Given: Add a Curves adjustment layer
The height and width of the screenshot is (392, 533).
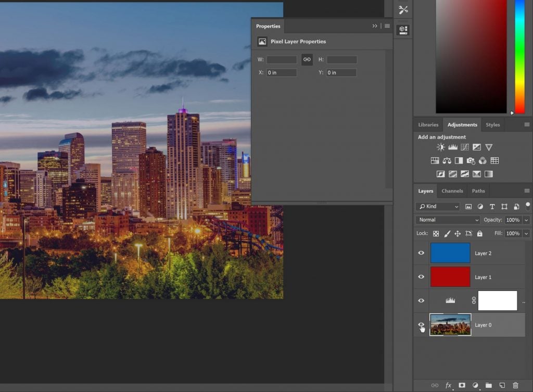Looking at the screenshot, I should 465,147.
